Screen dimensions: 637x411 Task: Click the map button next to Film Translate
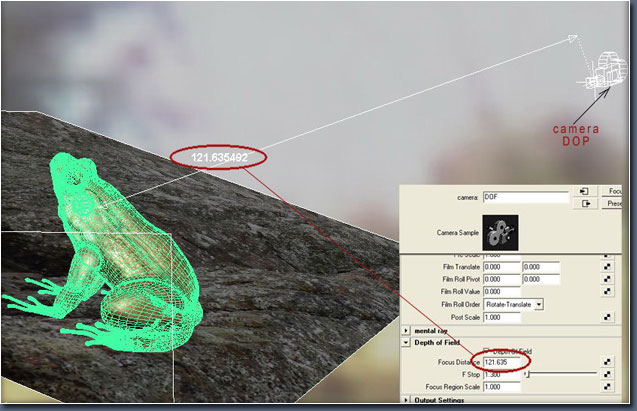[606, 267]
